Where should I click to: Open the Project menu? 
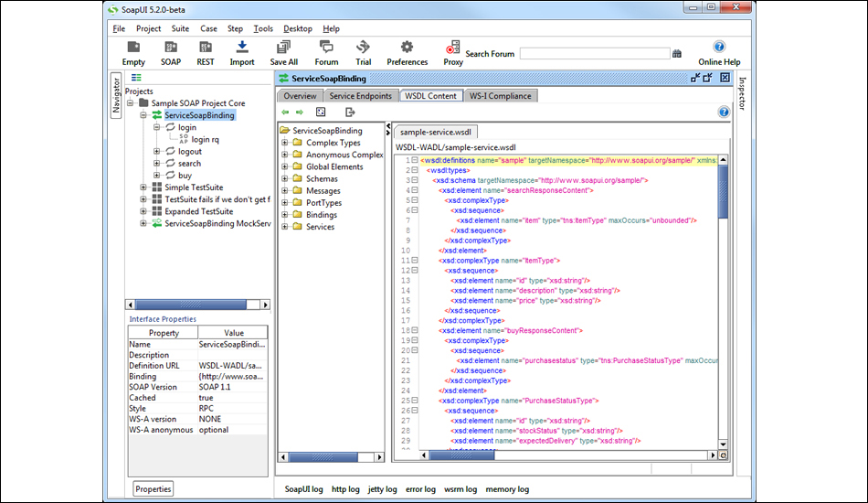[x=148, y=28]
